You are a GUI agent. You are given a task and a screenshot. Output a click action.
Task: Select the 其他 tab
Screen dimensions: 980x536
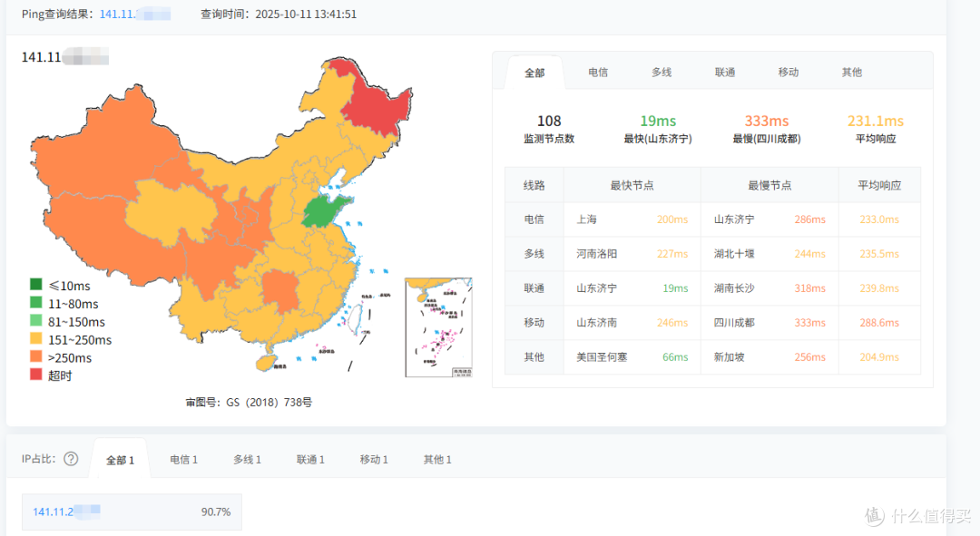(x=852, y=73)
